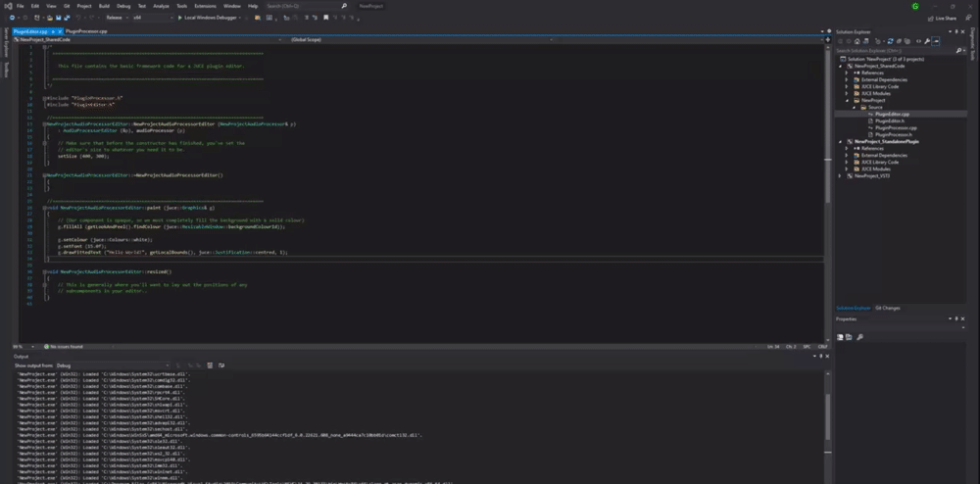The height and width of the screenshot is (484, 980).
Task: Click the Alphabetical sort icon in Properties panel
Action: 848,337
